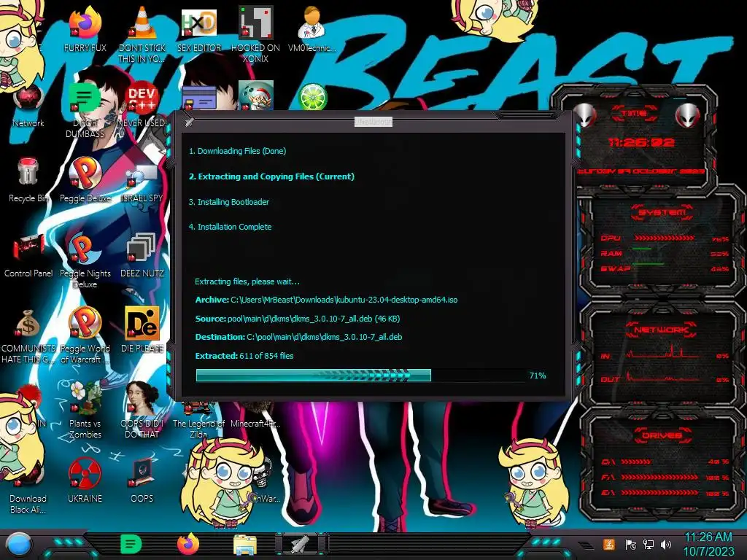The width and height of the screenshot is (747, 560).
Task: Open the OOPS DID I DO THAT portrait icon
Action: click(x=142, y=411)
